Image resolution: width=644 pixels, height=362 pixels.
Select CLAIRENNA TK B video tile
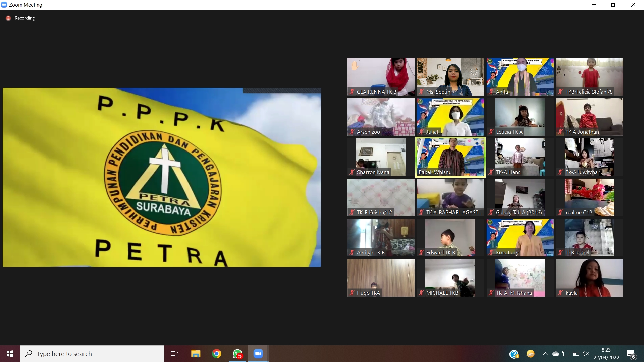[x=381, y=77]
